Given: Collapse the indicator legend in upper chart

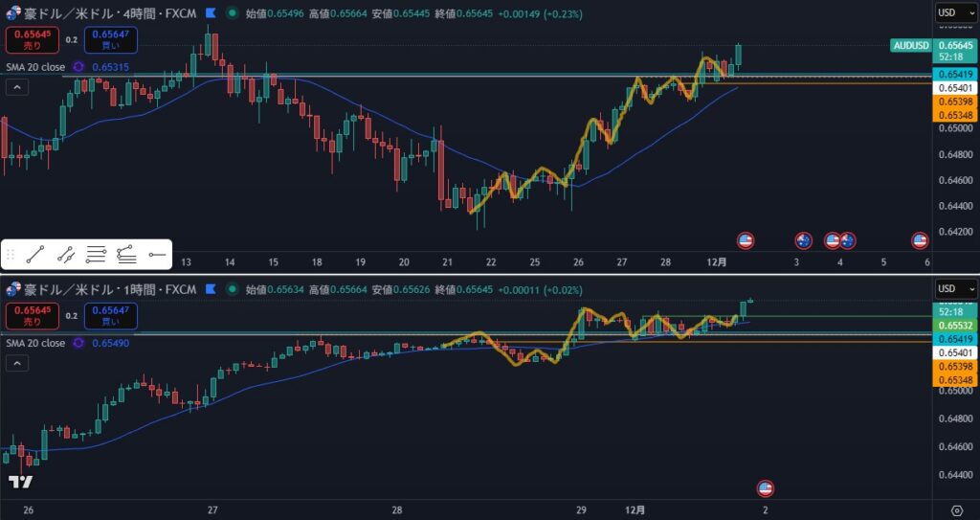Looking at the screenshot, I should click(15, 87).
